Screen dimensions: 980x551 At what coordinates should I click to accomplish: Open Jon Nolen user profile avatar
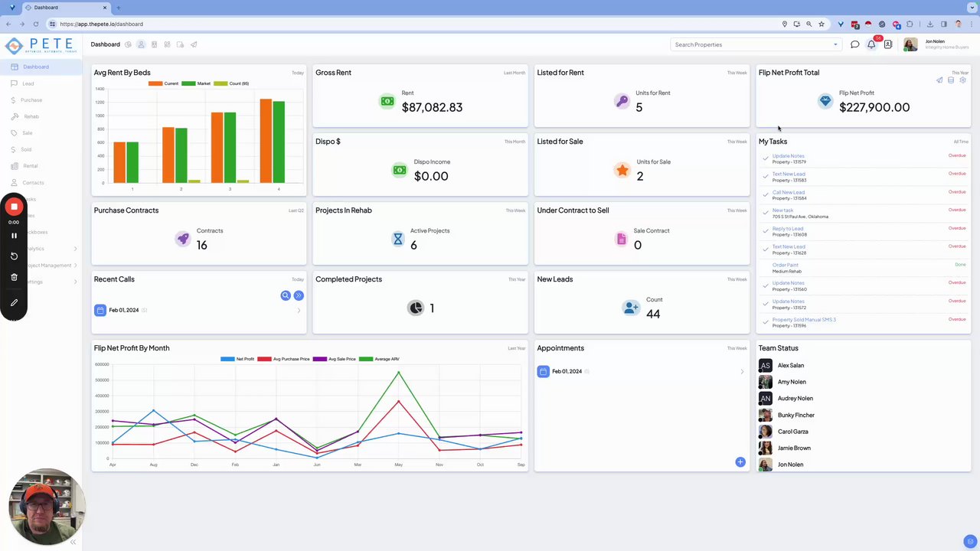(910, 44)
